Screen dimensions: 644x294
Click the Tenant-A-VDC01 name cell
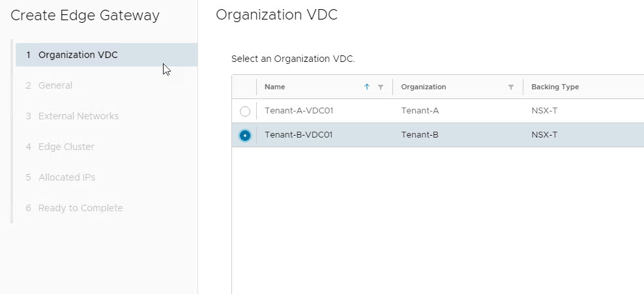coord(299,111)
